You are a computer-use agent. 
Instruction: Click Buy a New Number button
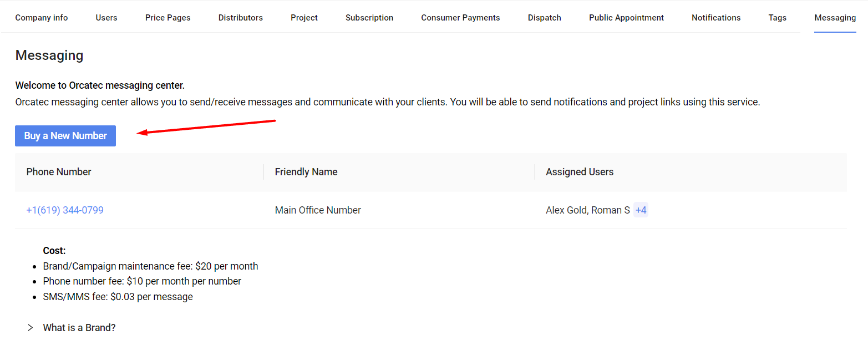click(65, 136)
